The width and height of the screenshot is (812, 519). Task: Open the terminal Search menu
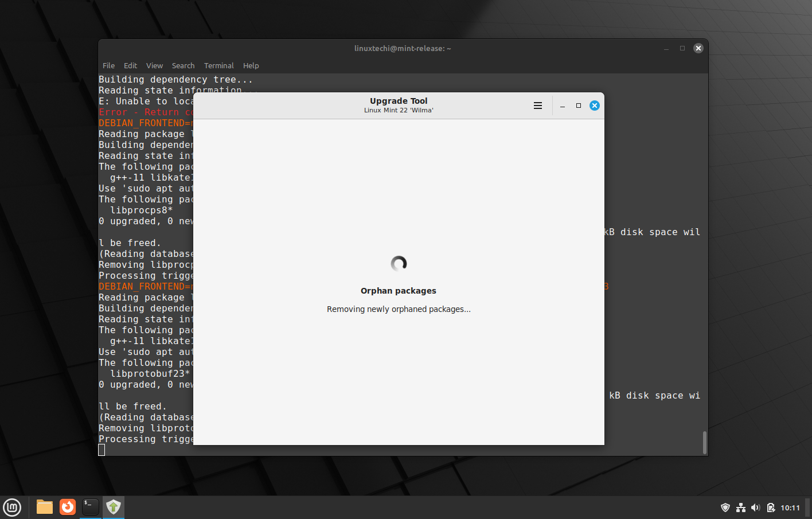point(183,65)
